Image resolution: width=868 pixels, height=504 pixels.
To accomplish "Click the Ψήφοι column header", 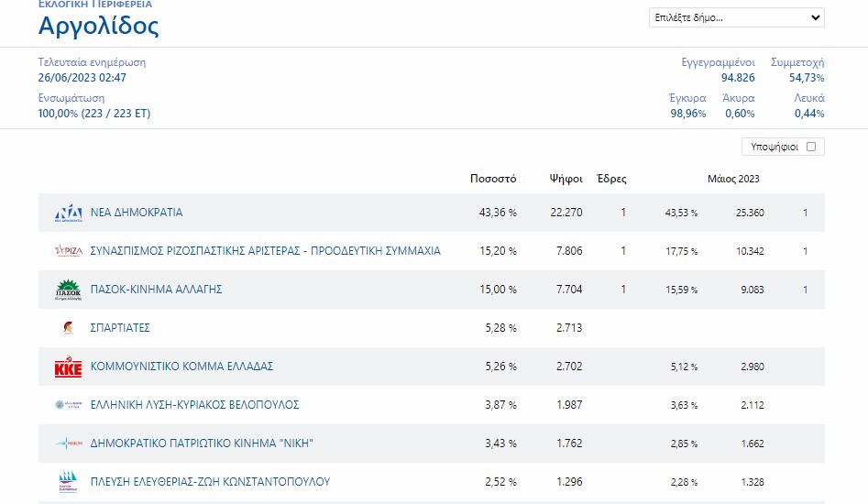I will (x=566, y=179).
